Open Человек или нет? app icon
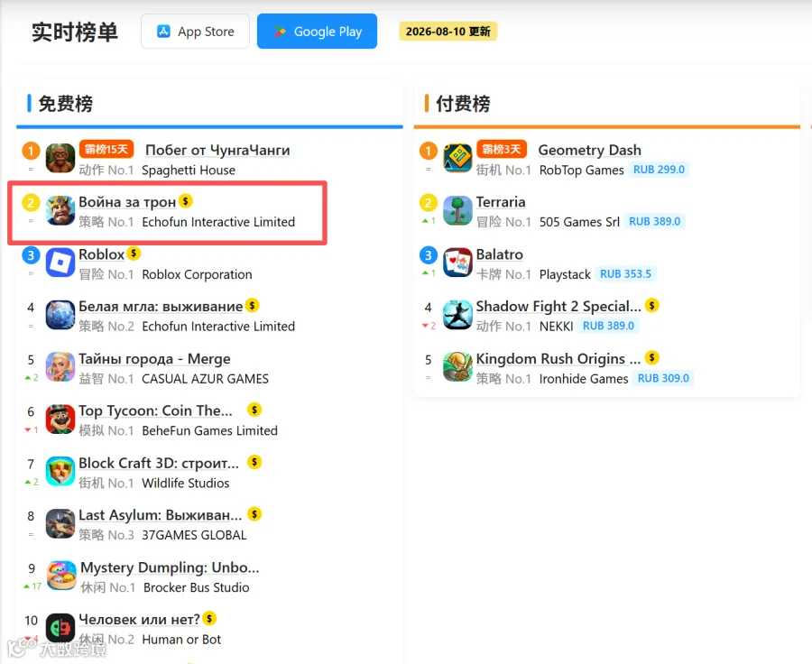 (x=60, y=628)
